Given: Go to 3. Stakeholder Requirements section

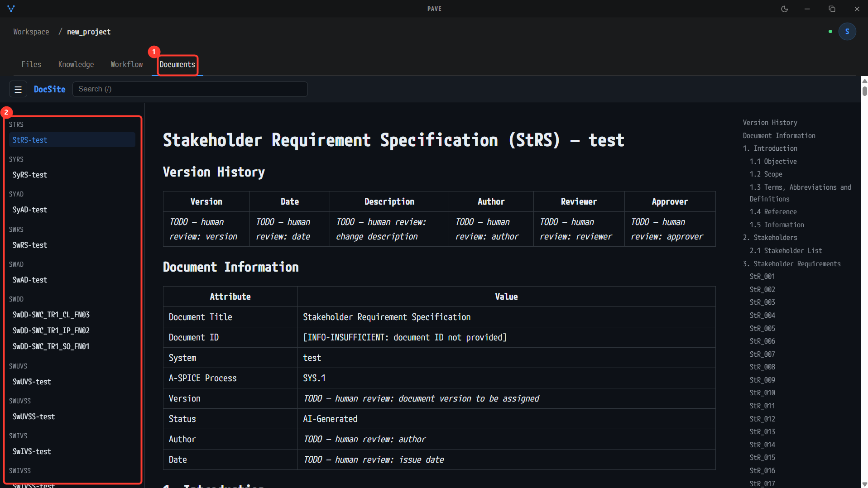Looking at the screenshot, I should 791,264.
